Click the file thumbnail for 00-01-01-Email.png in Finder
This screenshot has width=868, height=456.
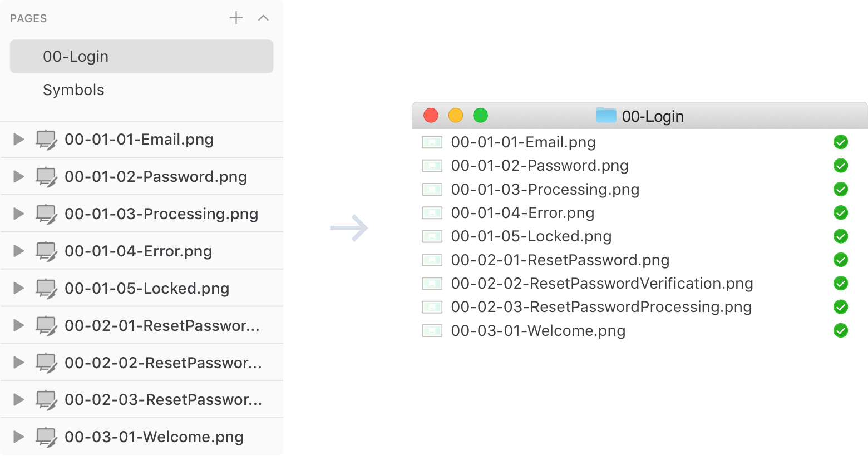point(432,142)
